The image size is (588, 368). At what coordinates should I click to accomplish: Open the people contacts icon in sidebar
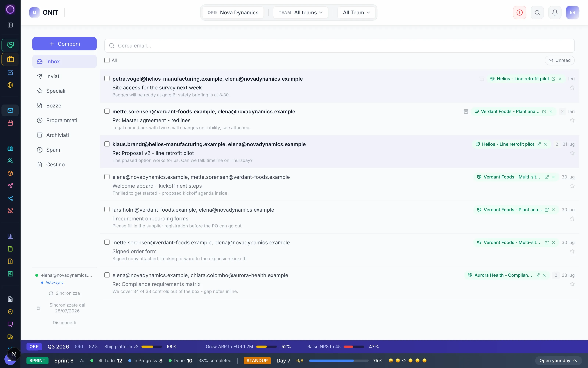click(10, 161)
